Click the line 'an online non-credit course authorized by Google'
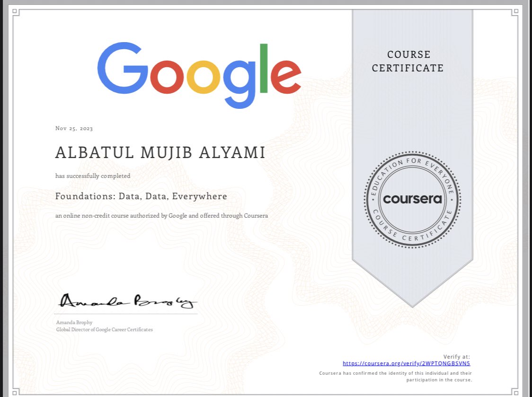Screen dimensions: 532x397 click(x=161, y=215)
